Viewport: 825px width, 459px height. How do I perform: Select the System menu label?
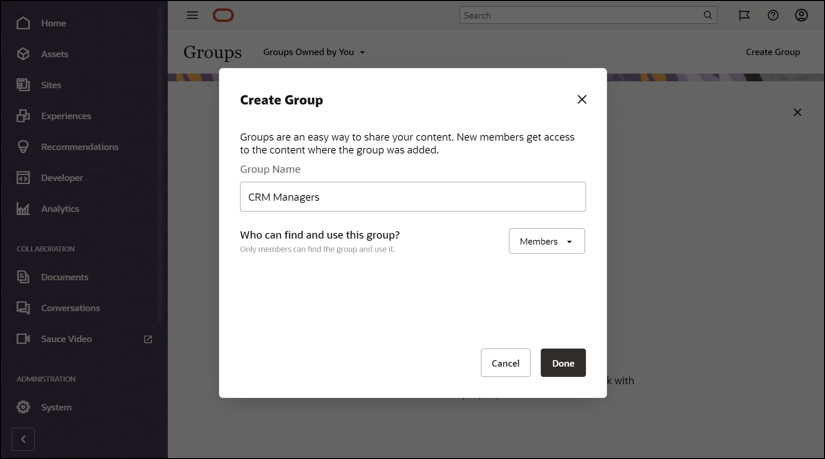point(56,407)
